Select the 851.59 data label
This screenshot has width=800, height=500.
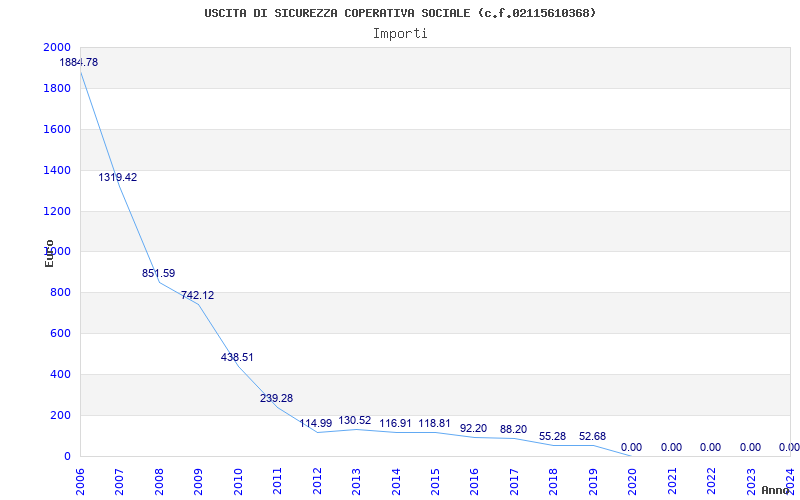pyautogui.click(x=159, y=273)
